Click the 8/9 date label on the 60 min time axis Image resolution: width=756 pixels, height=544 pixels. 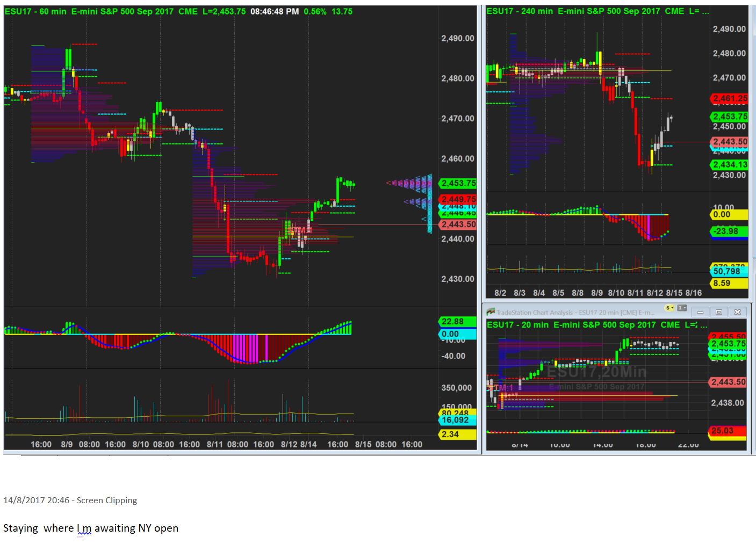[x=67, y=445]
